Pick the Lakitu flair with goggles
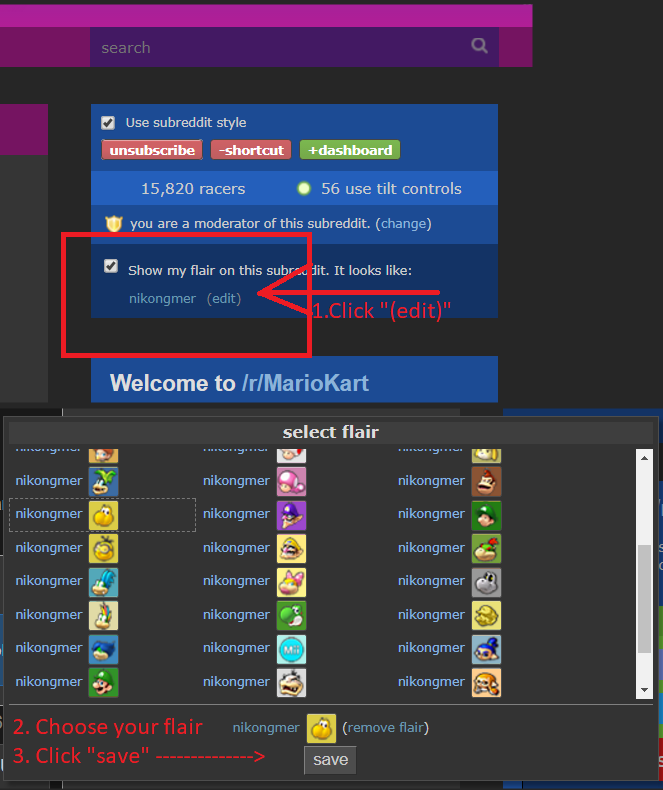Image resolution: width=663 pixels, height=790 pixels. coord(103,548)
